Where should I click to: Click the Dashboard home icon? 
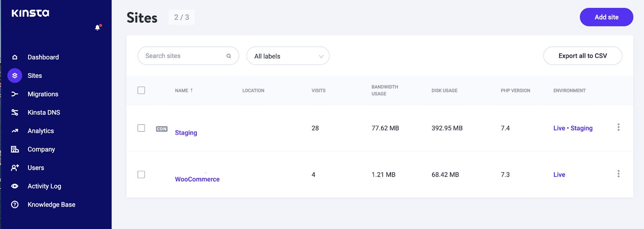click(15, 57)
